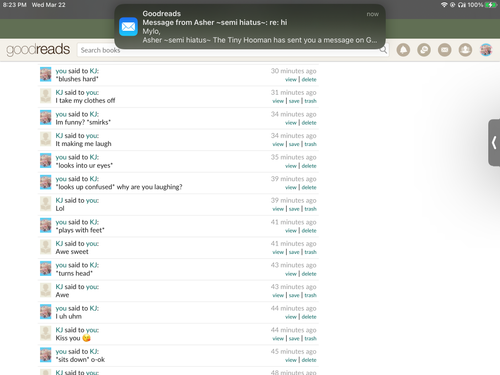Screen dimensions: 500x375
Task: View the "Lol" message
Action: point(278,209)
